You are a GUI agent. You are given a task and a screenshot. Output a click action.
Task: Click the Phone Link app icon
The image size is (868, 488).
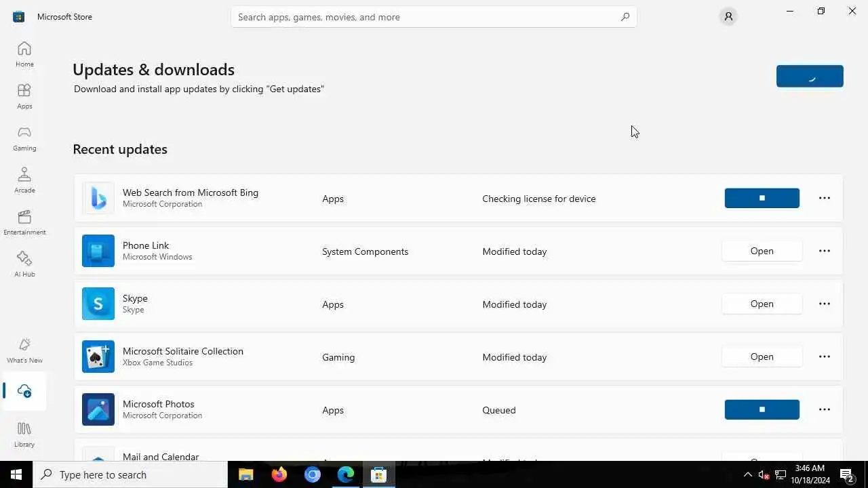[x=98, y=251]
